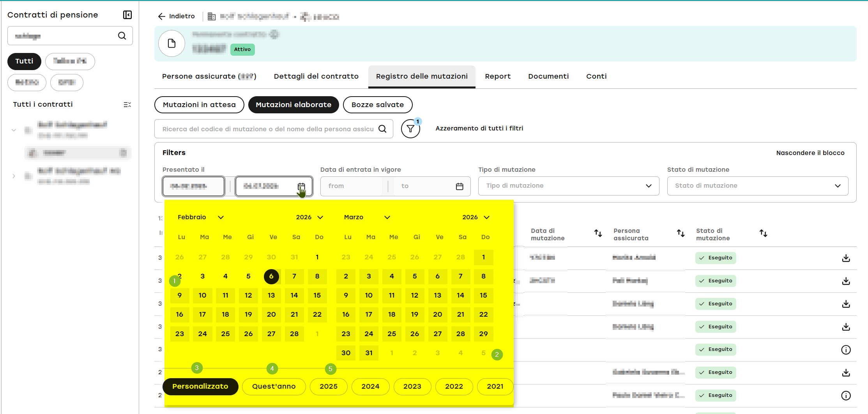Viewport: 868px width, 414px height.
Task: Click Nascondere il blocco
Action: click(x=810, y=153)
